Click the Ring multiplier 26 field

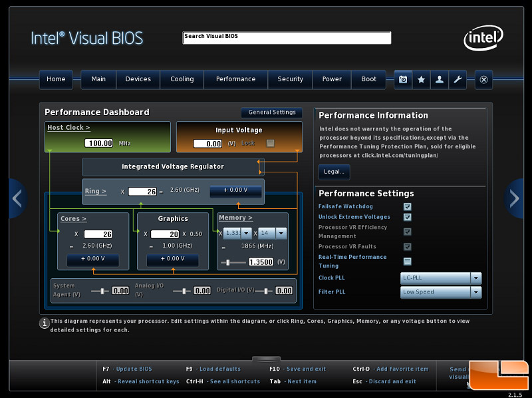(142, 192)
